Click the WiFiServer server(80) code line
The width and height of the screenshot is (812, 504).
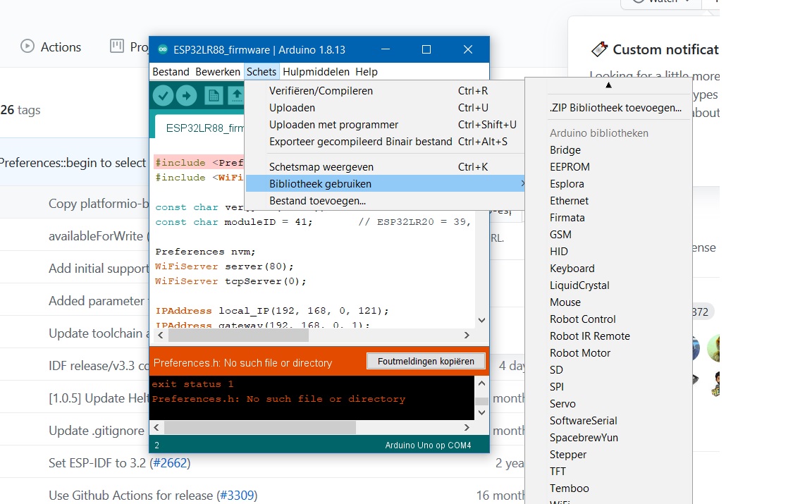[224, 266]
